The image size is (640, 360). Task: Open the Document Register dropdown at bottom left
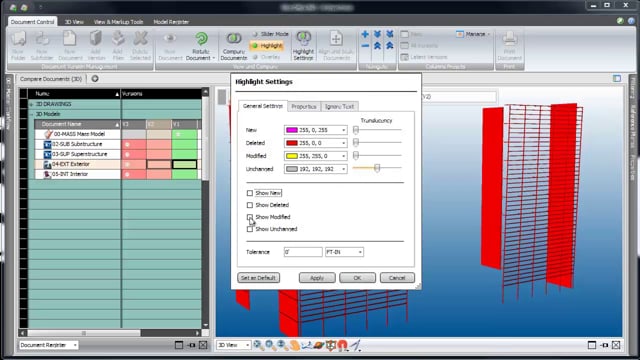[75, 345]
